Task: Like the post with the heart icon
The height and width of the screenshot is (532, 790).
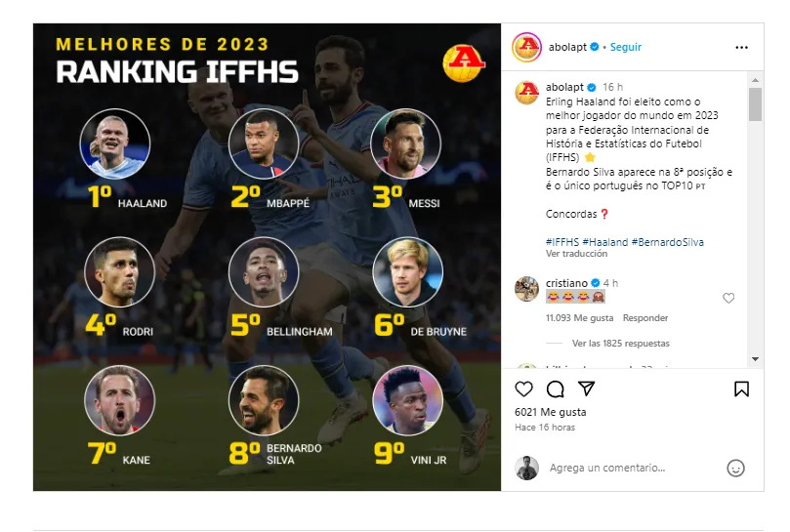Action: click(x=523, y=389)
